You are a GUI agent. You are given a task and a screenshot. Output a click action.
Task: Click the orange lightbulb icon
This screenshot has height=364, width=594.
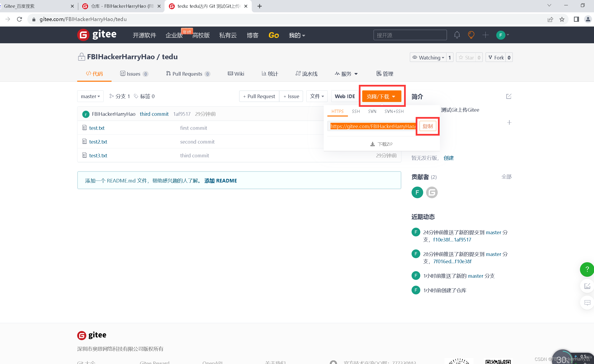click(x=471, y=35)
